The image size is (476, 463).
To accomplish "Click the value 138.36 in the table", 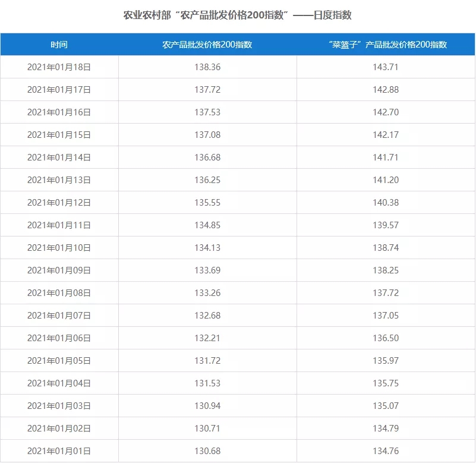I will (207, 67).
